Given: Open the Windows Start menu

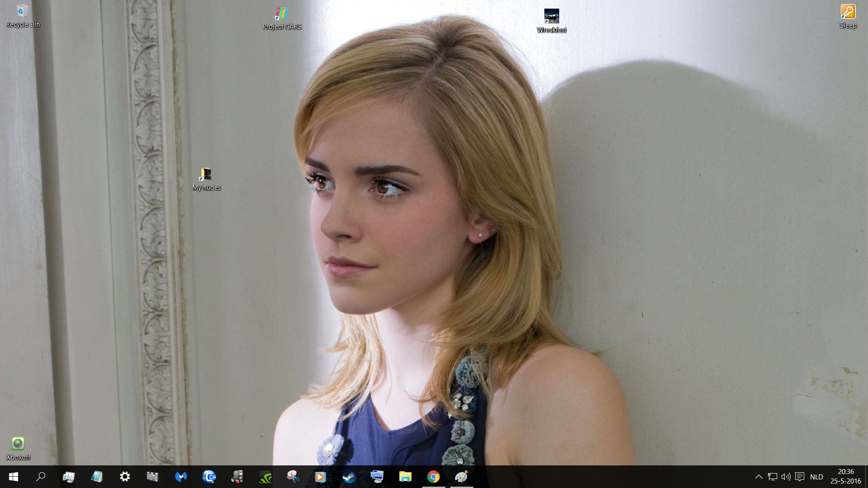Looking at the screenshot, I should point(14,477).
